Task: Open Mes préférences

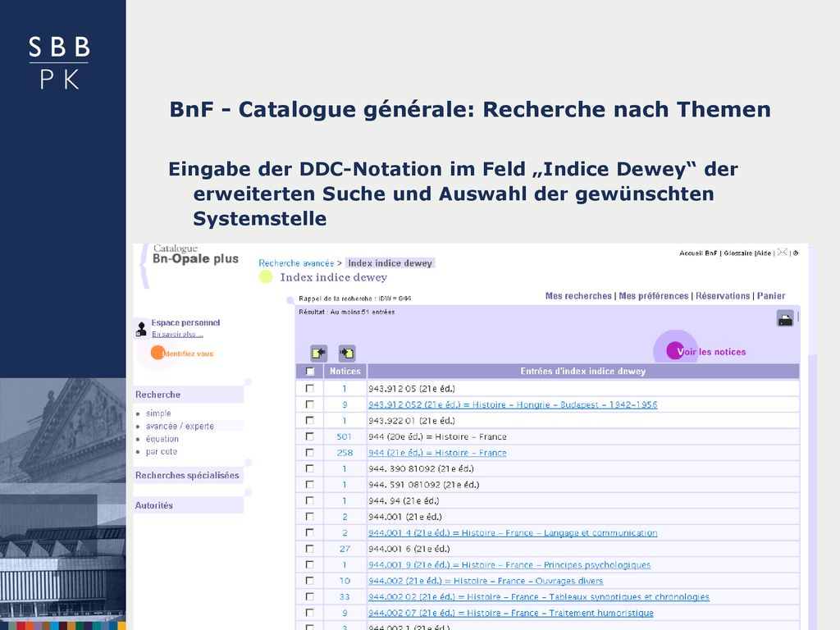Action: (x=654, y=295)
